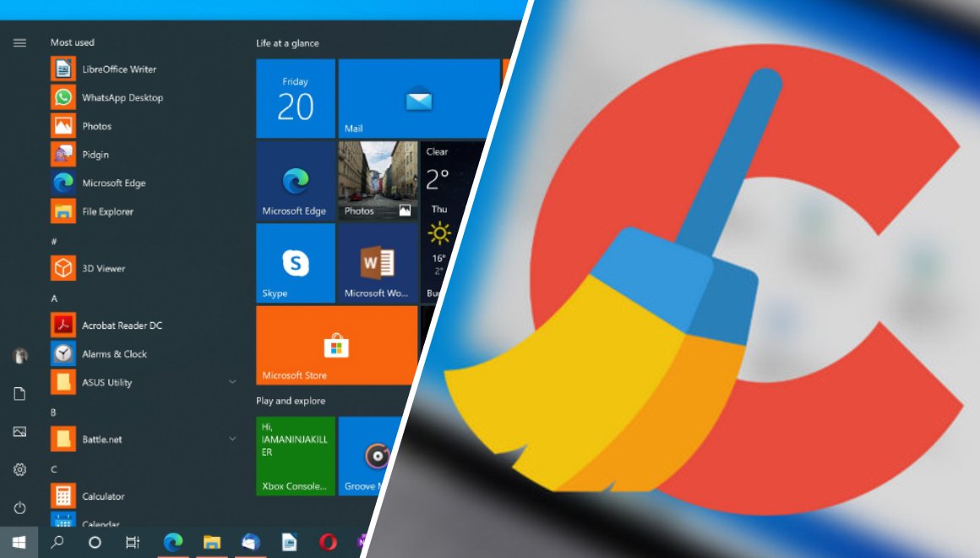Viewport: 980px width, 558px height.
Task: Click the Skype tile
Action: pyautogui.click(x=296, y=263)
